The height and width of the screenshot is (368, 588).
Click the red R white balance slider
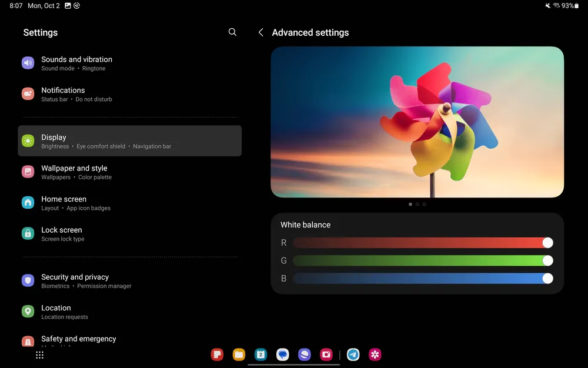tap(423, 243)
